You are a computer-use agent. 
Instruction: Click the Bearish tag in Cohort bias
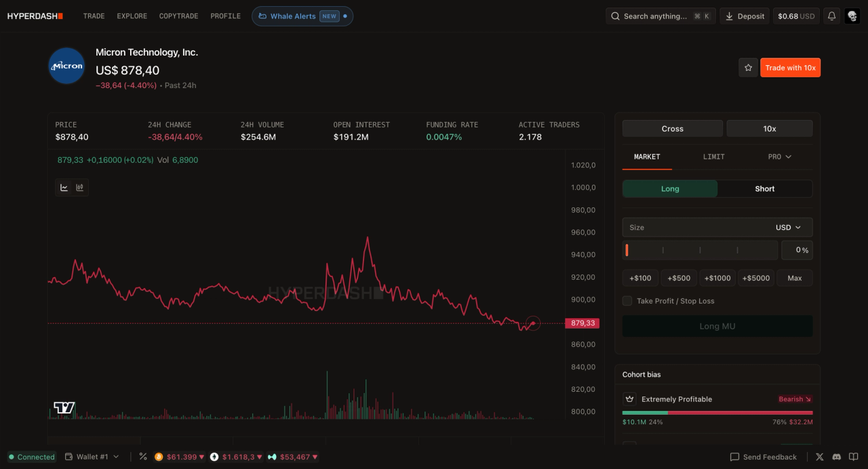click(795, 399)
